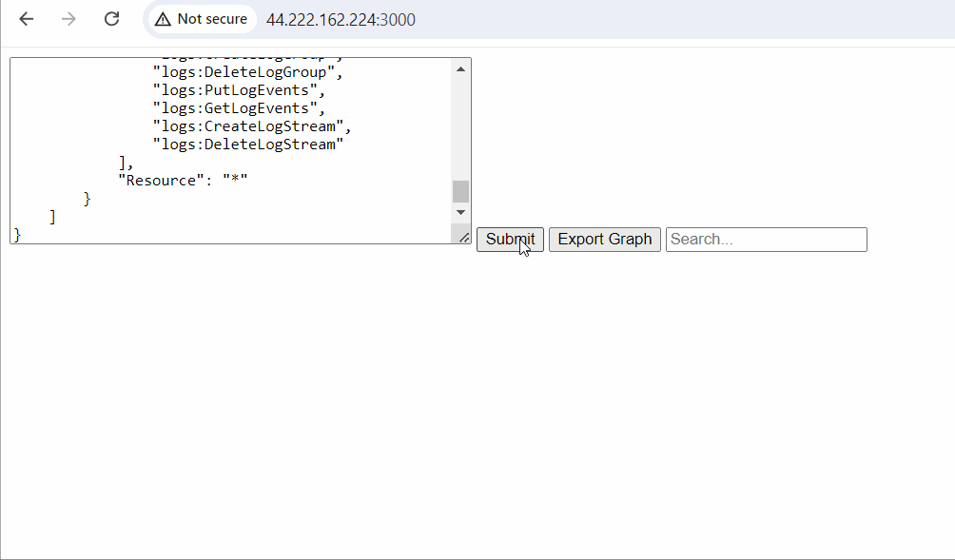Click the final closing curly brace line
The image size is (955, 560).
pos(17,234)
